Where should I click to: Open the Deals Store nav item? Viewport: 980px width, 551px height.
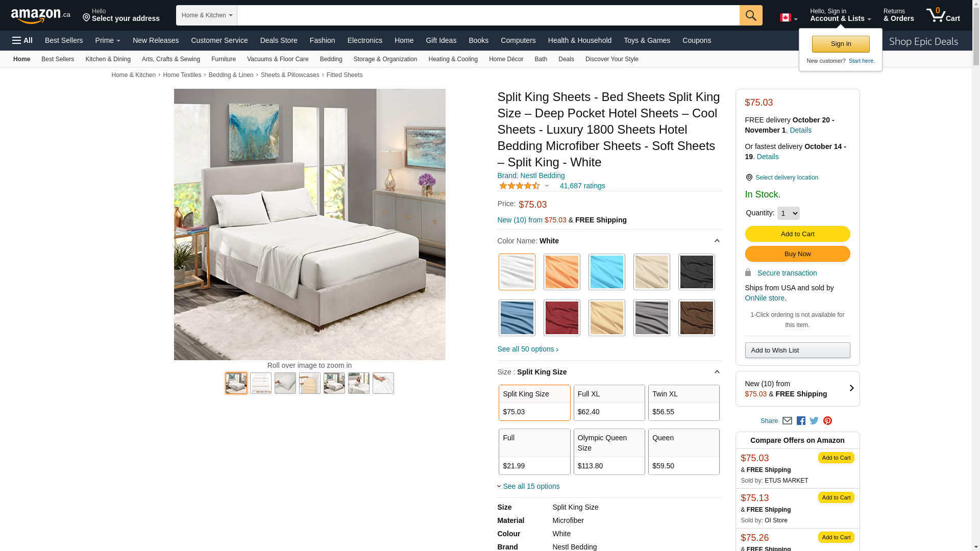pos(279,40)
